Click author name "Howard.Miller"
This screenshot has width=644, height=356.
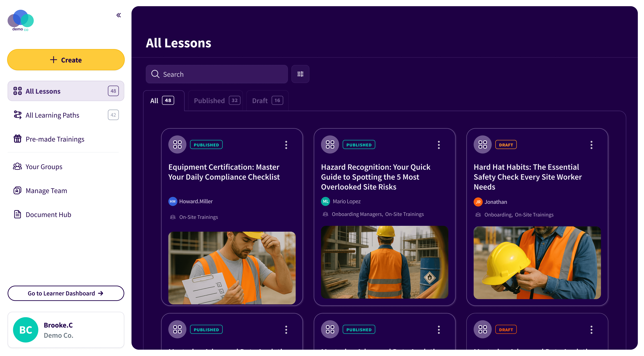tap(196, 201)
